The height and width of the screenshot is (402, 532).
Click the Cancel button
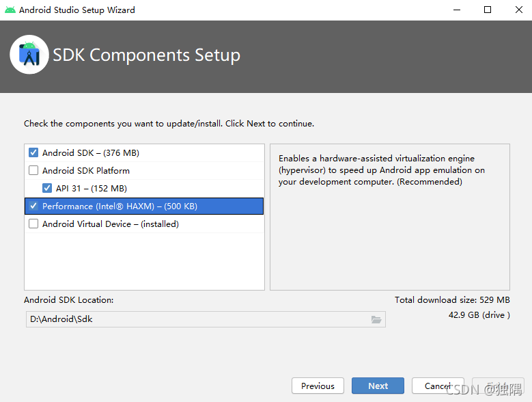(438, 386)
